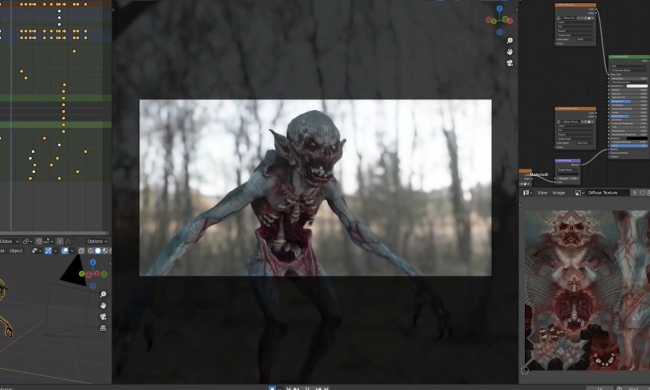Toggle snapping magnet in small viewport header

(x=39, y=241)
